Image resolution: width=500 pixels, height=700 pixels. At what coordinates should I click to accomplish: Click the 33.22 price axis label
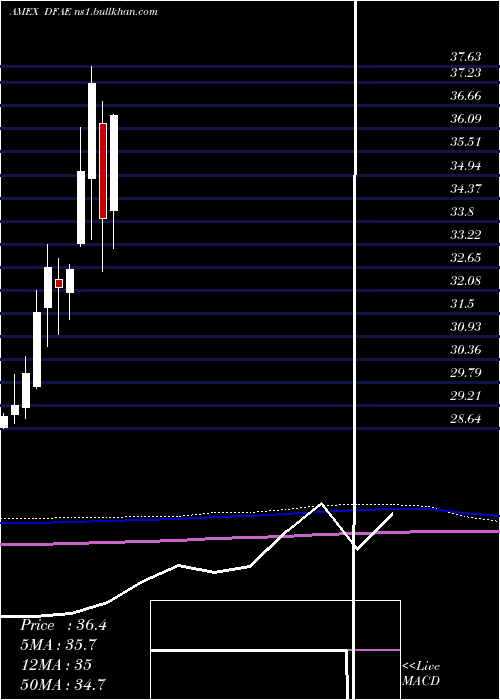point(466,234)
